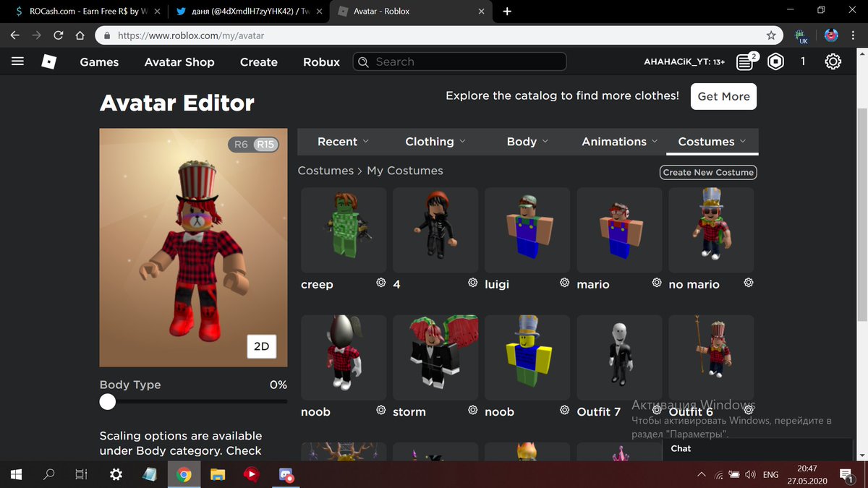
Task: Open Chrome from the taskbar
Action: (x=184, y=475)
